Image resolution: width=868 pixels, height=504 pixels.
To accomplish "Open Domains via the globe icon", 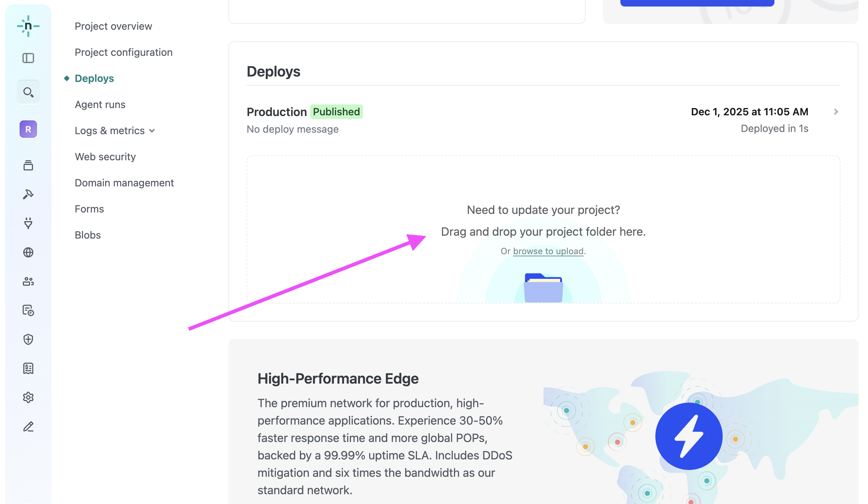I will coord(28,252).
